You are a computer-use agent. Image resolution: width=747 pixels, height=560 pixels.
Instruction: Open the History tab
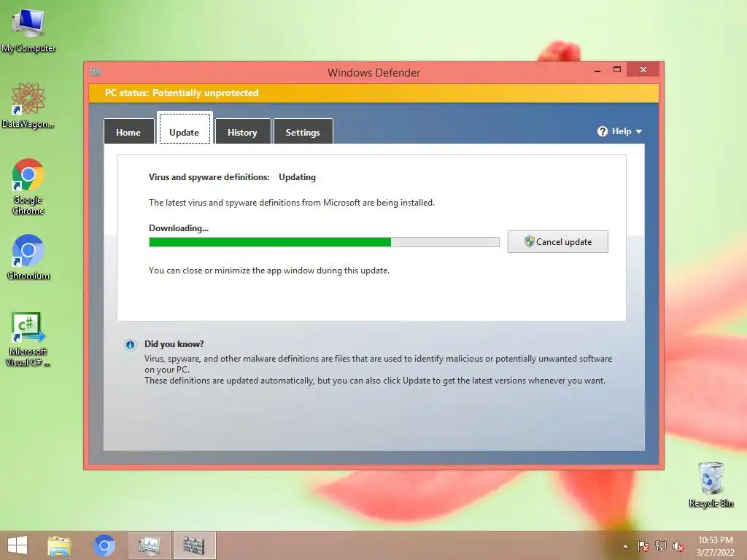click(242, 132)
